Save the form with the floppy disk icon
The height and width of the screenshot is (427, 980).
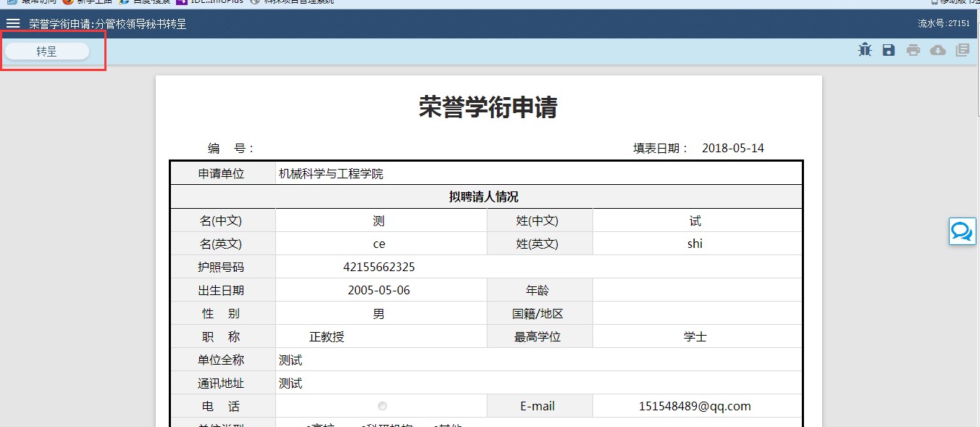pos(889,50)
